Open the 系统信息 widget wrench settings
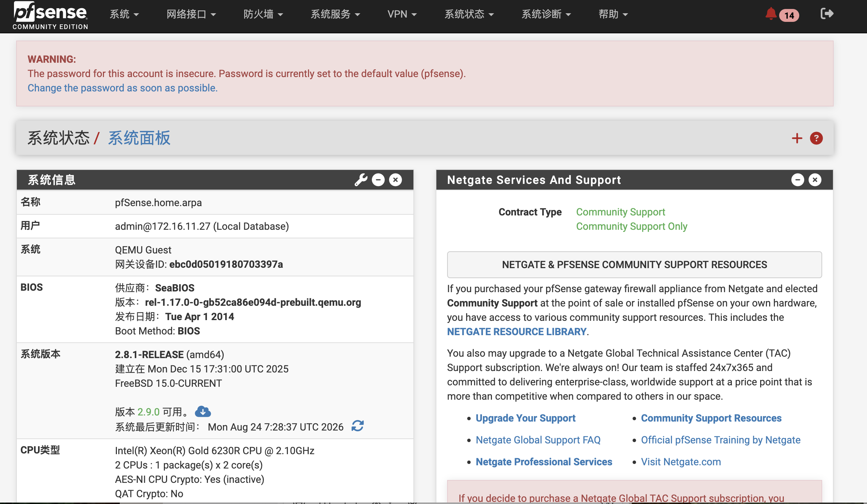Screen dimensions: 867x504 (361, 180)
